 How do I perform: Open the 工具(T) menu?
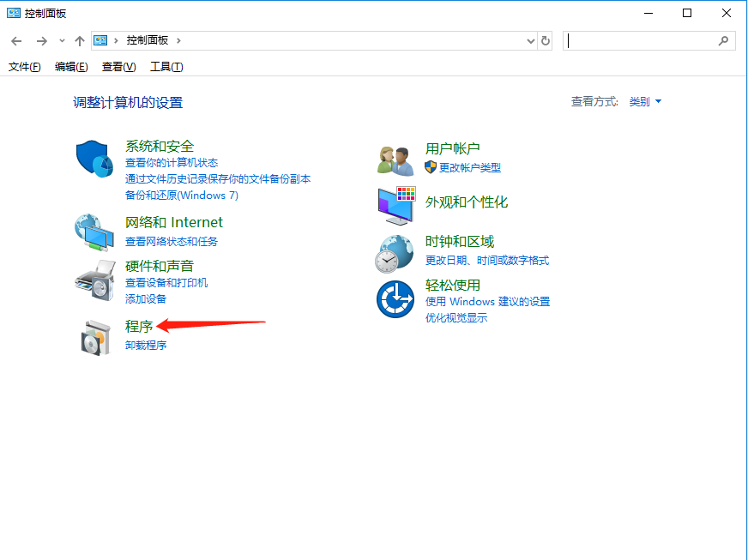click(x=166, y=67)
